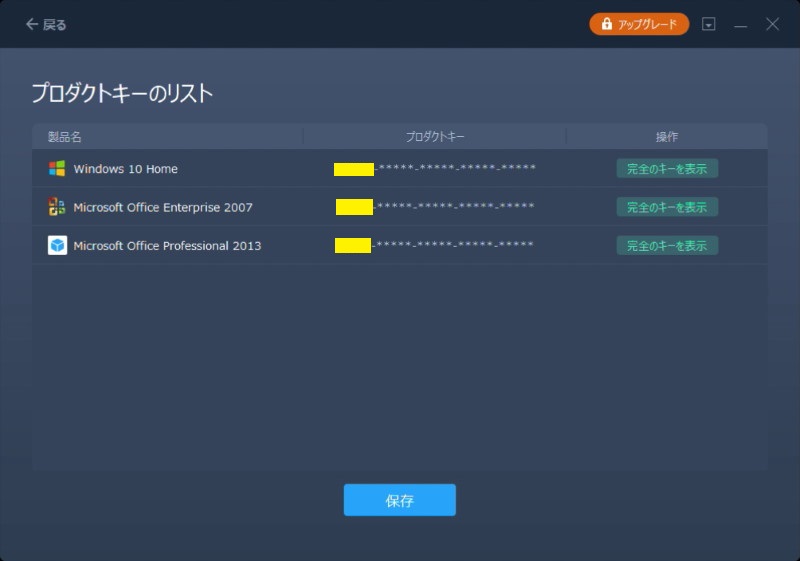This screenshot has width=800, height=561.
Task: Show full key for Office Enterprise 2007
Action: click(667, 207)
